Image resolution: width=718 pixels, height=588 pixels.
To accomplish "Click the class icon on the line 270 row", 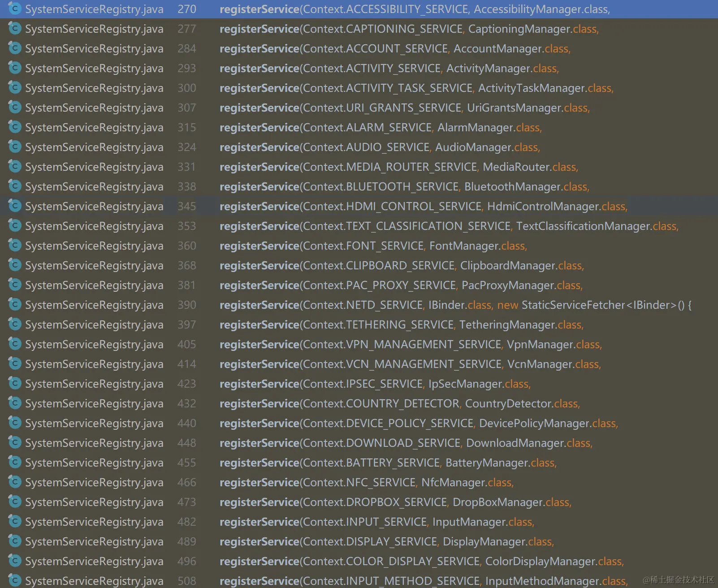I will (15, 9).
